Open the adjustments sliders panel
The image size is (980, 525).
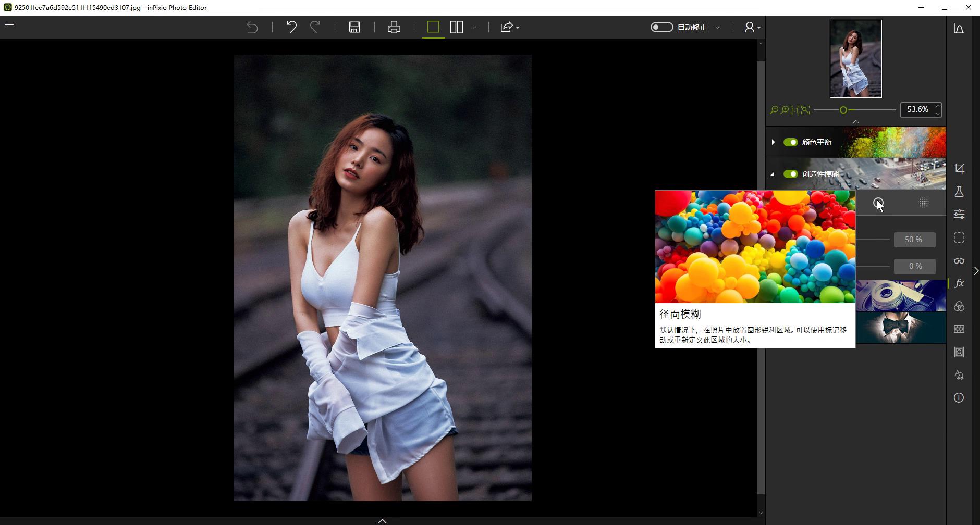click(x=959, y=214)
